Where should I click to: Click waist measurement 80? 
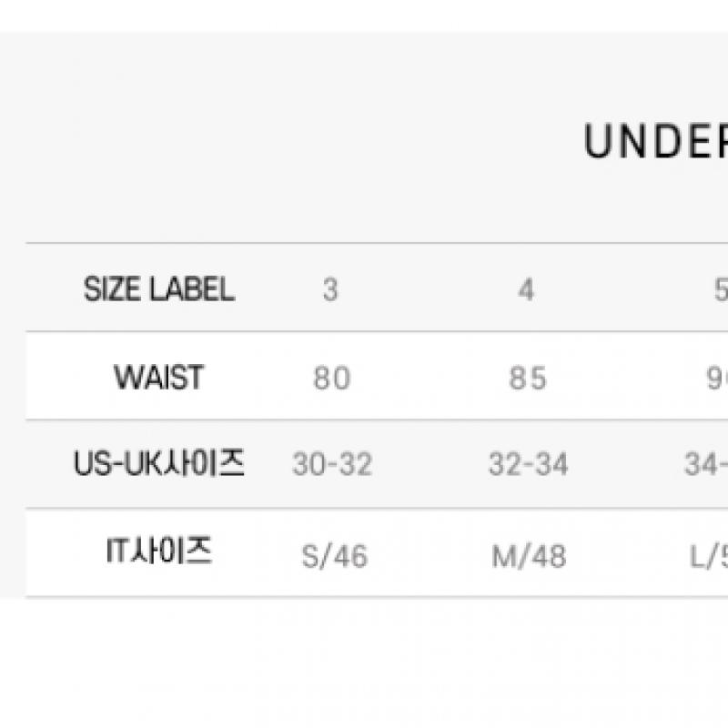[331, 378]
